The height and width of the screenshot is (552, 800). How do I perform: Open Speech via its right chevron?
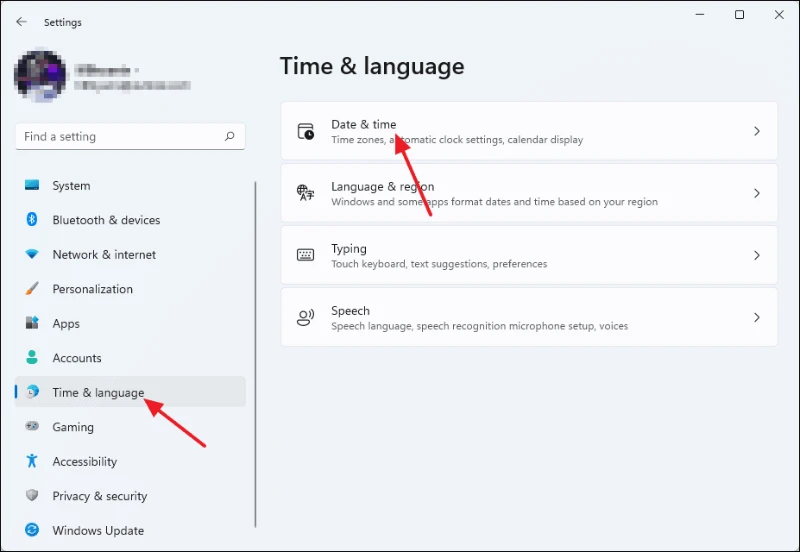tap(757, 317)
